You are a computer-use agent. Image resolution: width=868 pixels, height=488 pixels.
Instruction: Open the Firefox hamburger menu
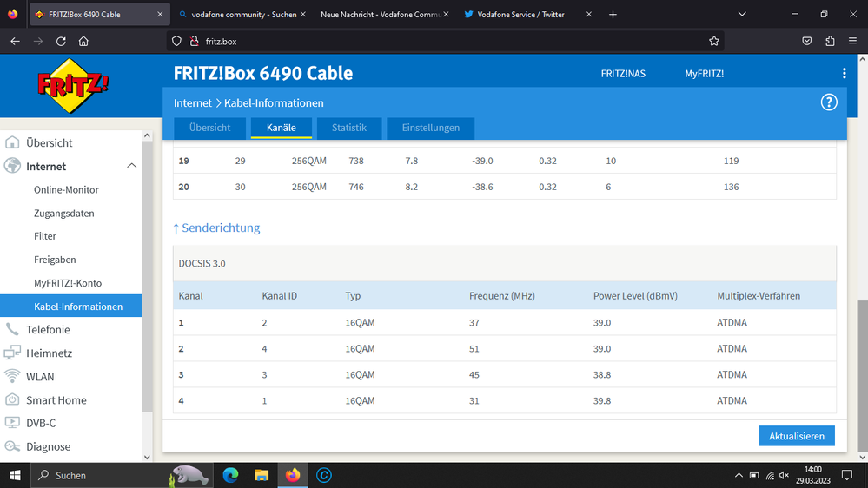coord(852,42)
